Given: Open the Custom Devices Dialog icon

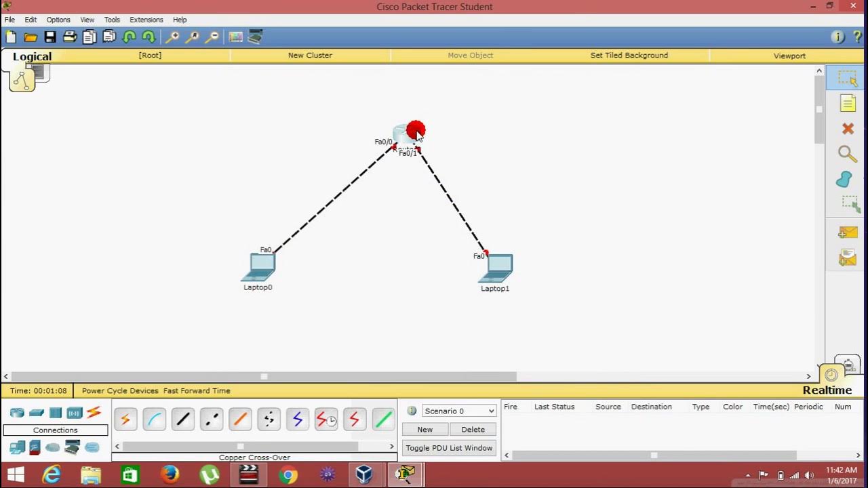Looking at the screenshot, I should click(x=255, y=37).
